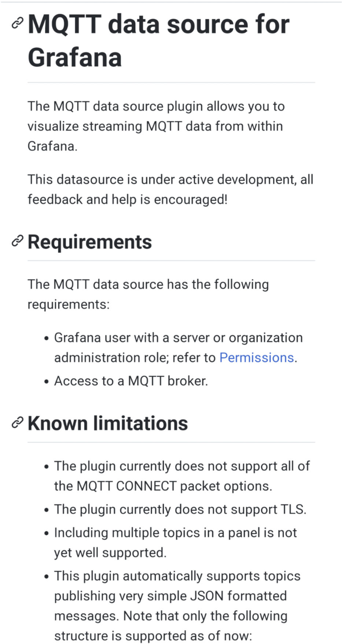Click the bullet before the TLS limitation
The height and width of the screenshot is (644, 342).
pos(46,510)
